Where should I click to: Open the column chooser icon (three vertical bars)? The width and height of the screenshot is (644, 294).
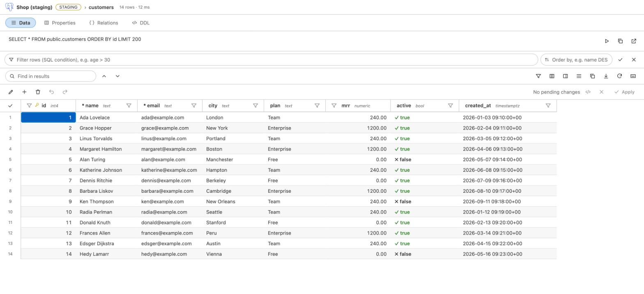(552, 76)
